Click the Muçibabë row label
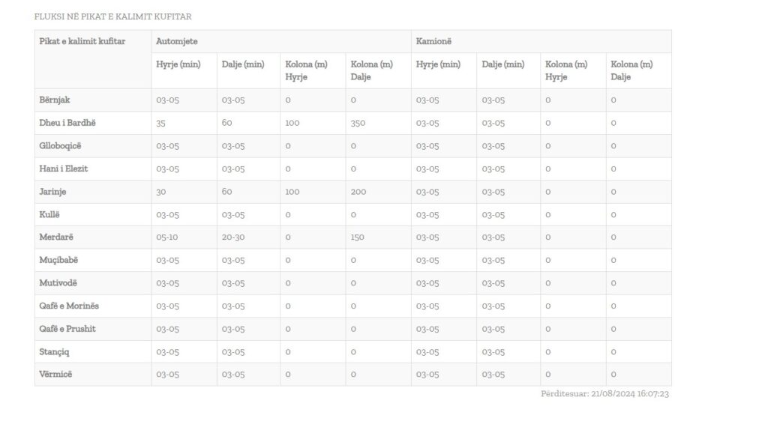This screenshot has height=422, width=763. point(58,260)
